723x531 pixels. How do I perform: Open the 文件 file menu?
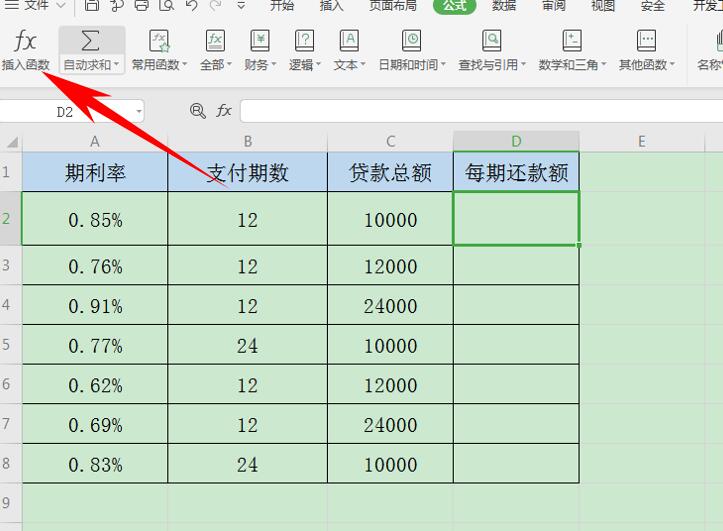click(36, 6)
